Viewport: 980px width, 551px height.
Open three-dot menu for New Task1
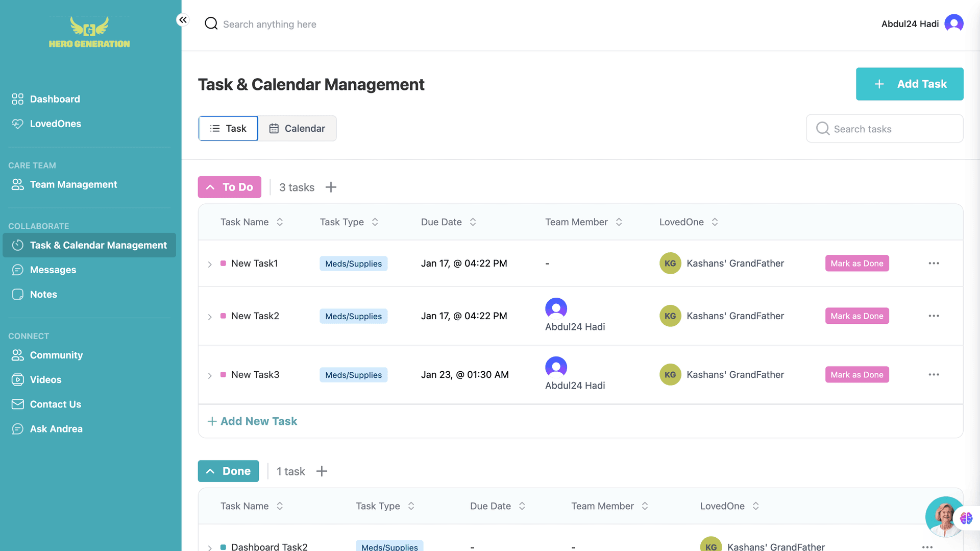click(x=934, y=263)
